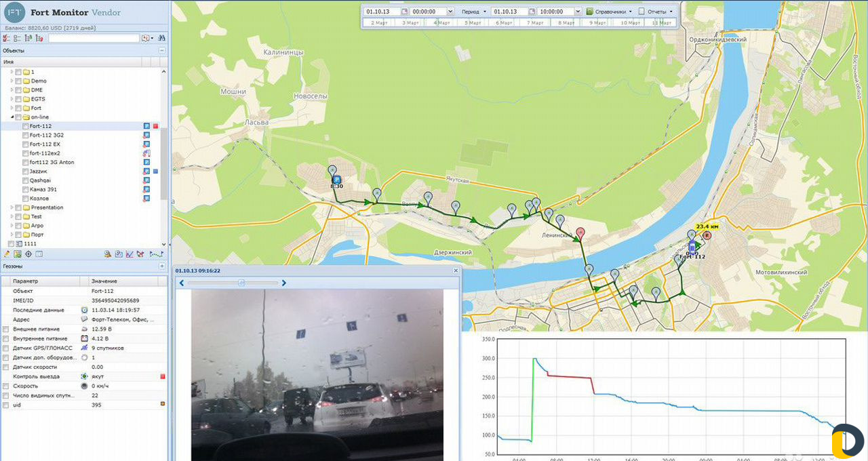Viewport: 868px width, 461px height.
Task: Toggle the Скорость parameter checkbox
Action: 4,386
